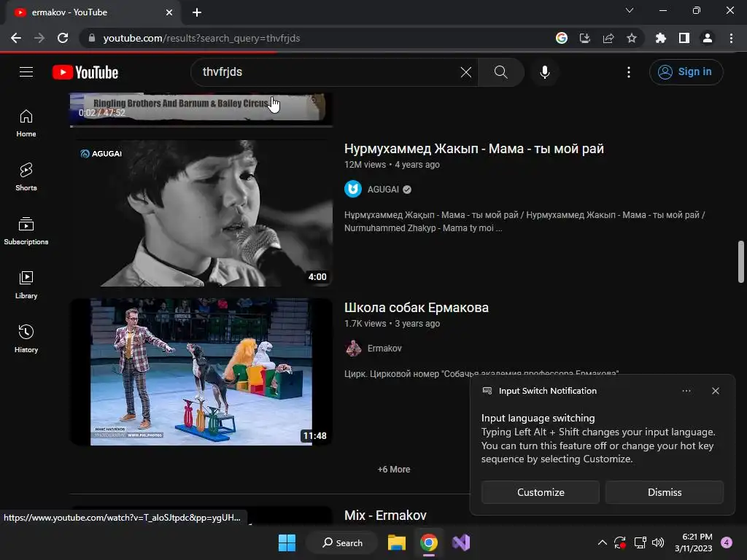The height and width of the screenshot is (560, 747).
Task: Click the sync status tray icon
Action: pos(620,542)
